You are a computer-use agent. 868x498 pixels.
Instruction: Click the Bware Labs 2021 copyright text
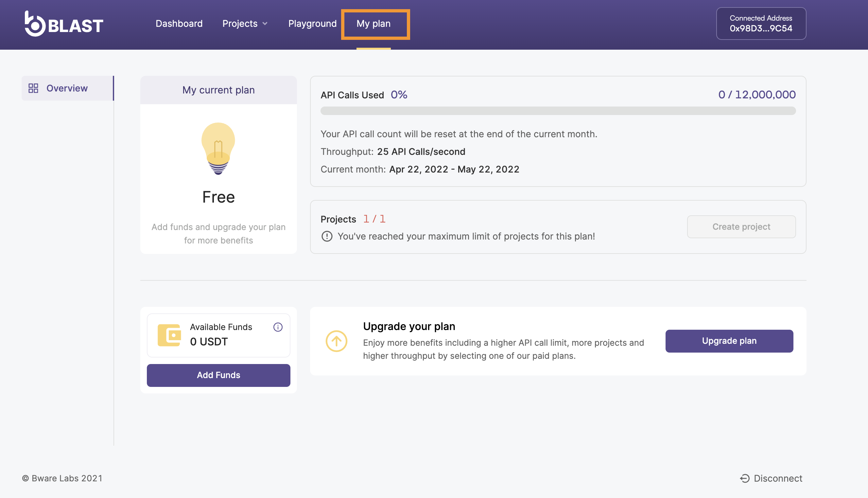click(x=62, y=478)
